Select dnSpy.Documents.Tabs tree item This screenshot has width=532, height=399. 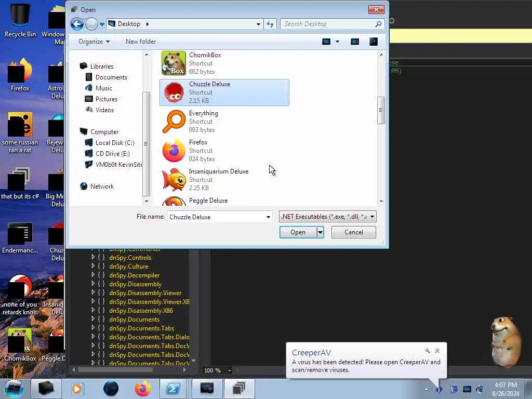point(141,328)
